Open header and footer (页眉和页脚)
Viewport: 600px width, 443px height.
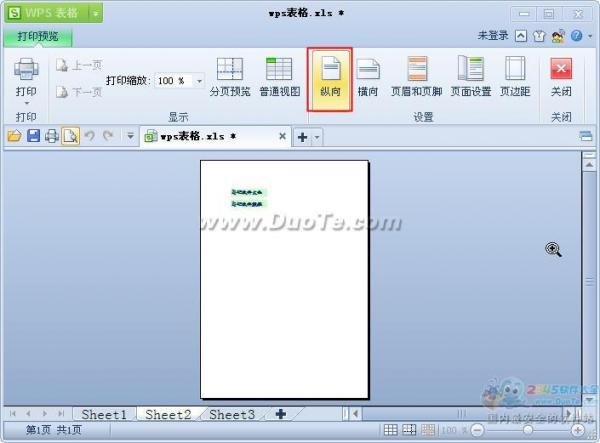(x=417, y=77)
